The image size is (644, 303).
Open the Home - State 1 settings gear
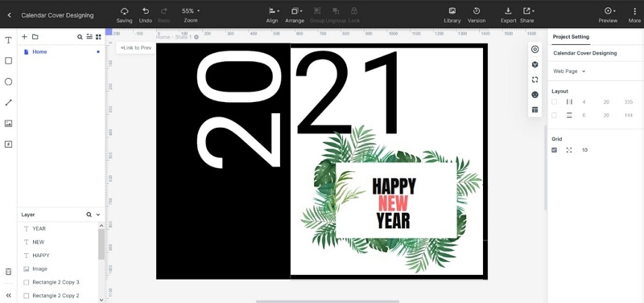tap(196, 37)
